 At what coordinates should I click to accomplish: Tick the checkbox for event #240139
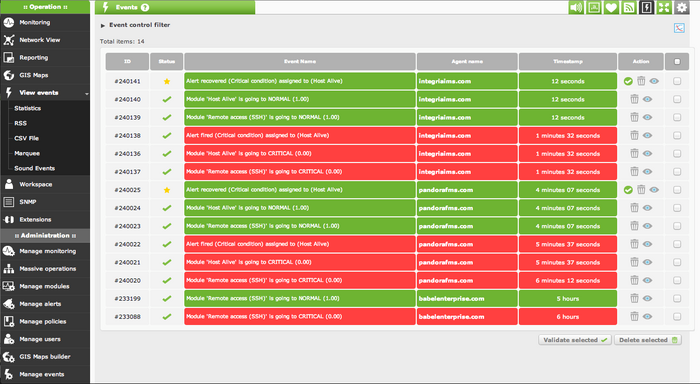click(677, 117)
